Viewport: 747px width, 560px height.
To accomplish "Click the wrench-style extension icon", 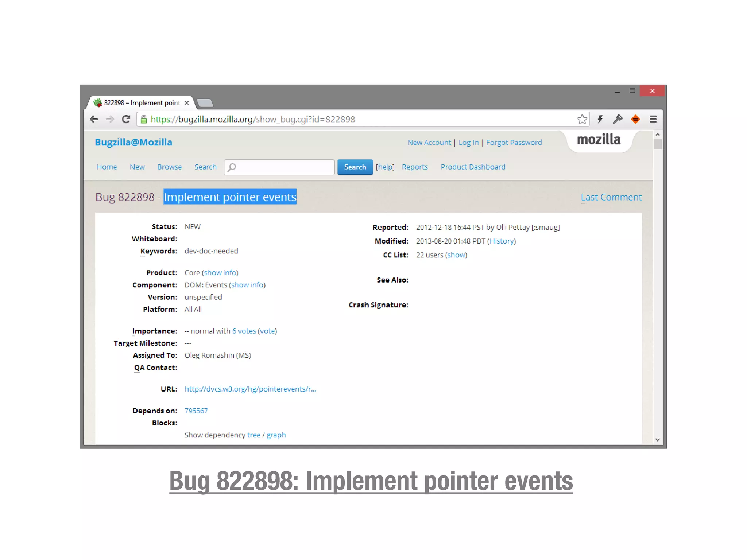I will (x=618, y=119).
